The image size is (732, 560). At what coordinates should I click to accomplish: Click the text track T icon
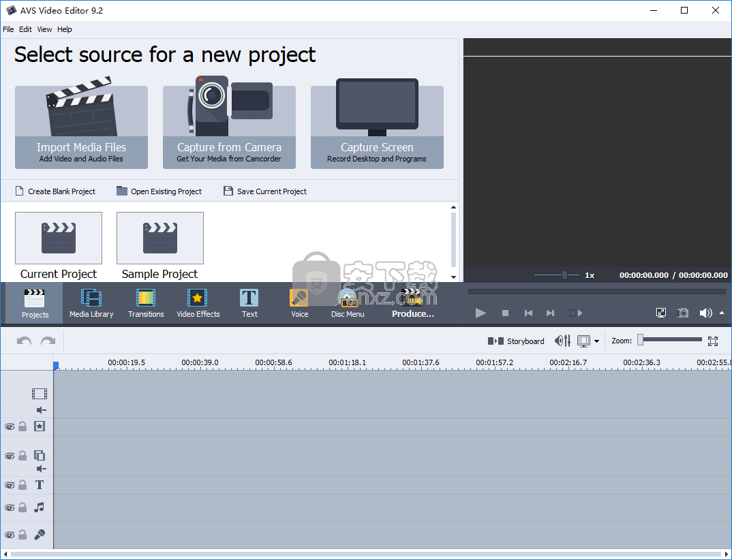[40, 485]
